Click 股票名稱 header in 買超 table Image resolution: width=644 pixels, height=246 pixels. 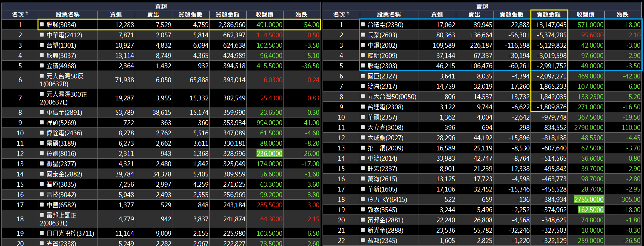(68, 14)
